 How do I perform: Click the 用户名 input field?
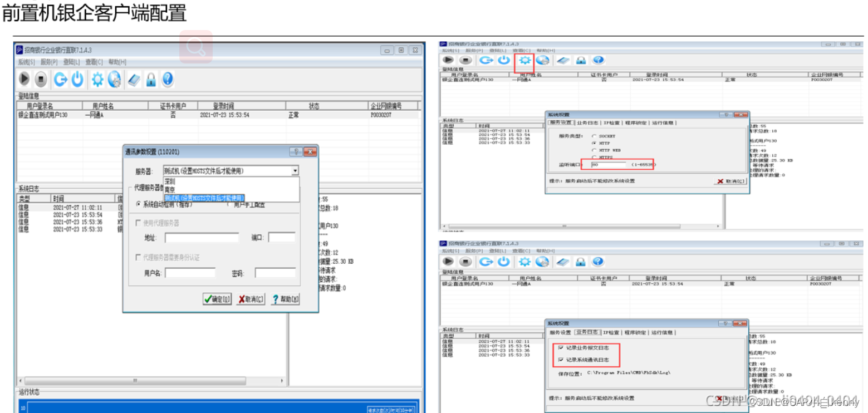coord(190,273)
